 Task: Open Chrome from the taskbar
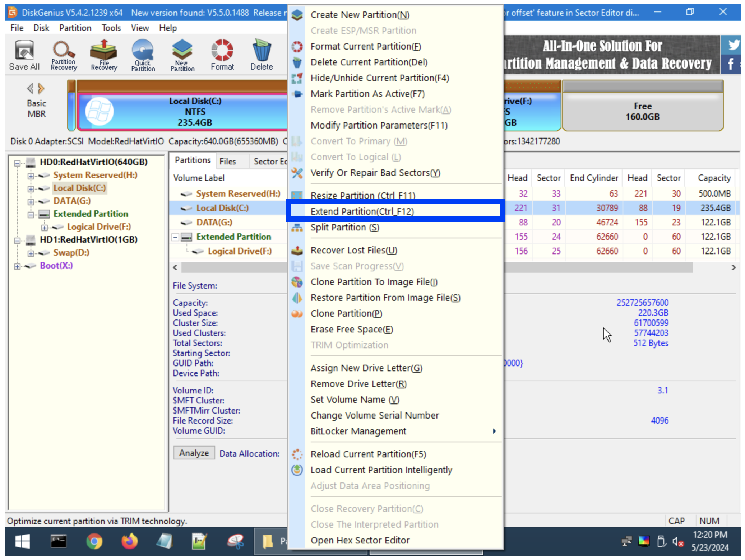[94, 542]
